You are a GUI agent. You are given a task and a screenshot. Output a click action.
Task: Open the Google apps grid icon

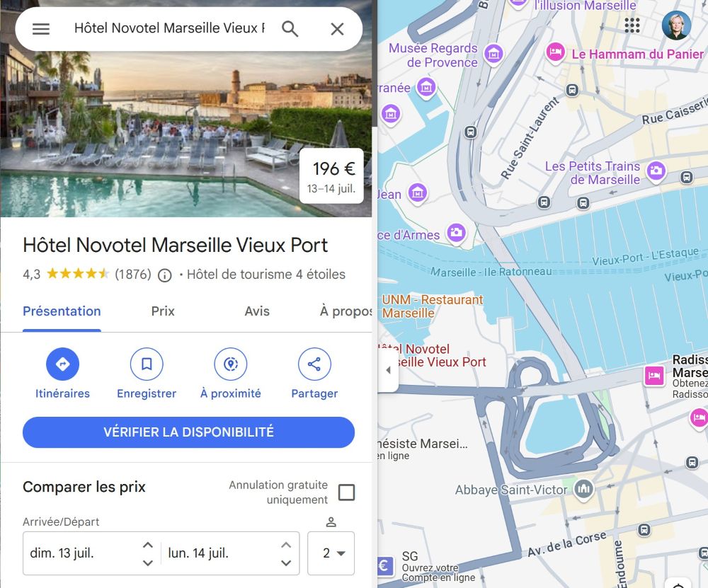pyautogui.click(x=632, y=25)
